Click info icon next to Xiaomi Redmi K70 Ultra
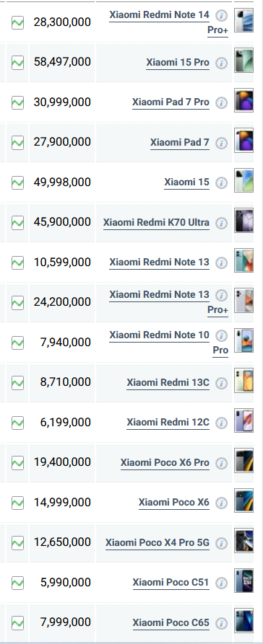The height and width of the screenshot is (644, 263). (221, 223)
